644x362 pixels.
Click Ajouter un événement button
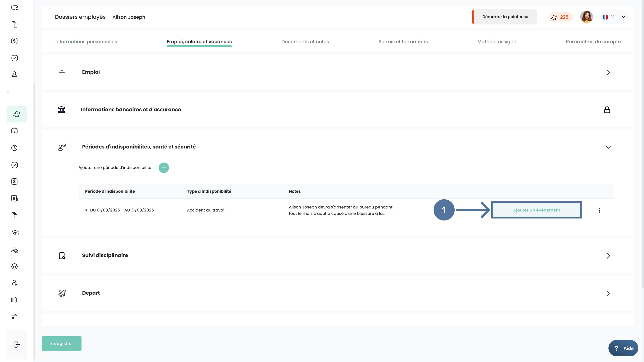[x=536, y=210]
